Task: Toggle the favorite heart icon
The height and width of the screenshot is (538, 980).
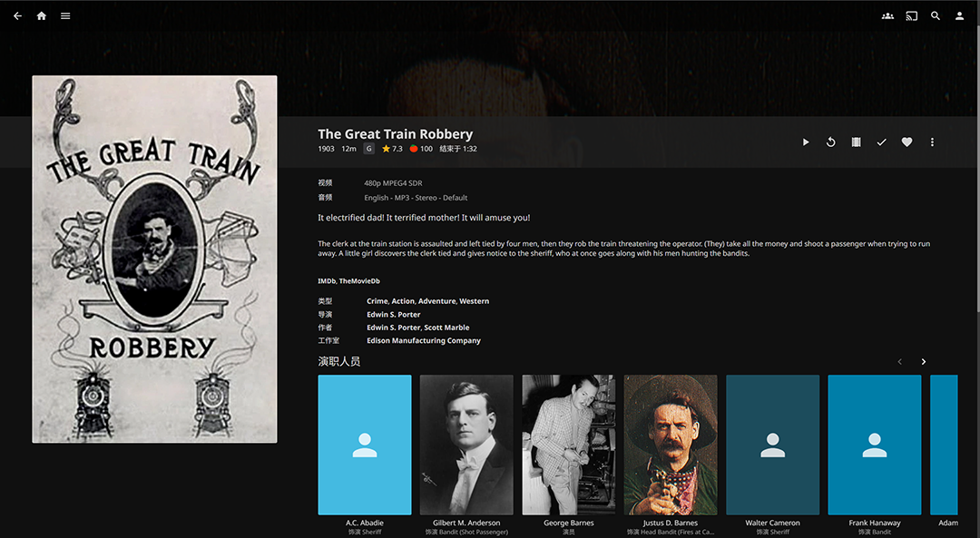Action: coord(906,142)
